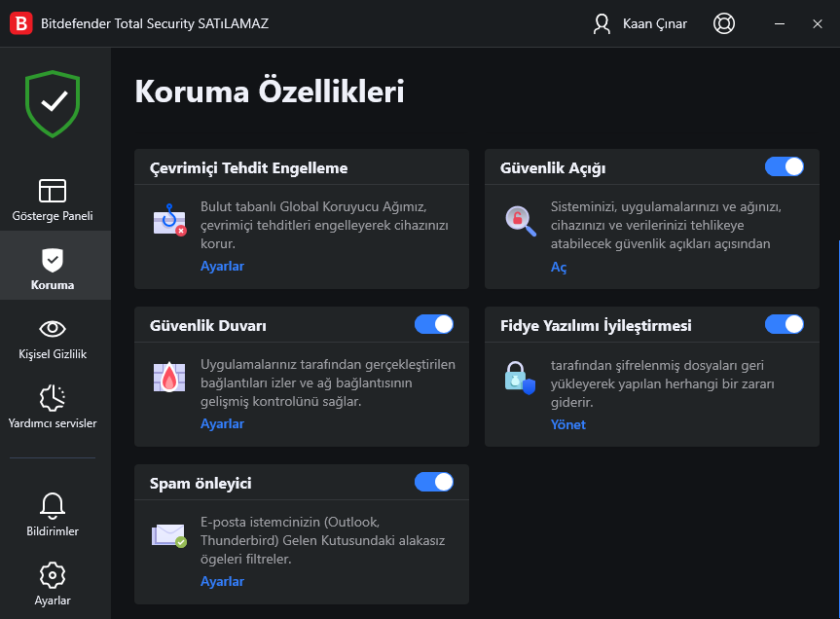Open Bildirimler bell icon
840x619 pixels.
pyautogui.click(x=53, y=505)
